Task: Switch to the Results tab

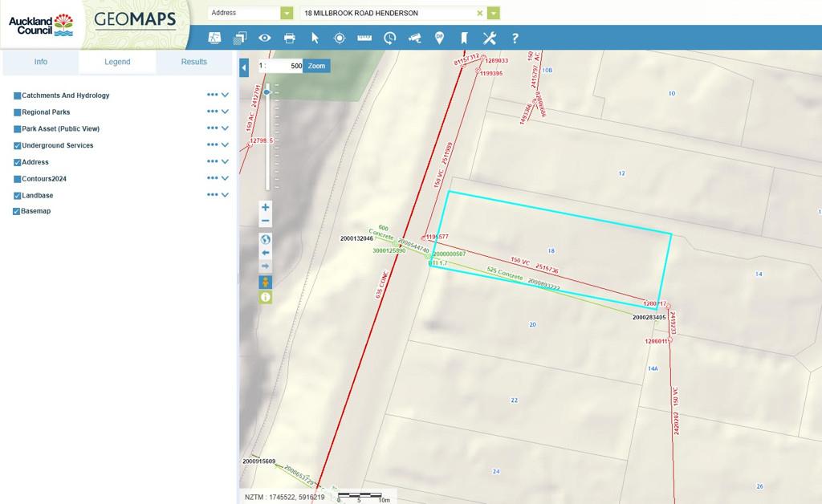Action: tap(193, 62)
